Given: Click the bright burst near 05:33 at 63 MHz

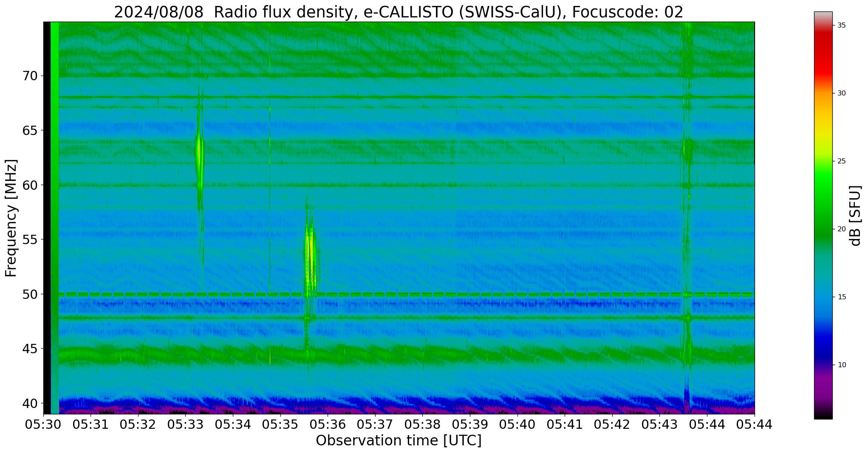Looking at the screenshot, I should pos(199,154).
